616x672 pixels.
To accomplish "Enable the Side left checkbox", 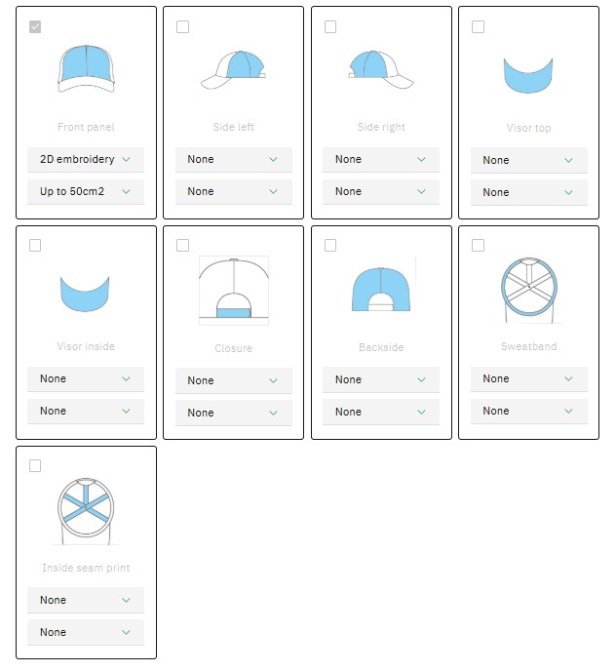I will (x=182, y=26).
